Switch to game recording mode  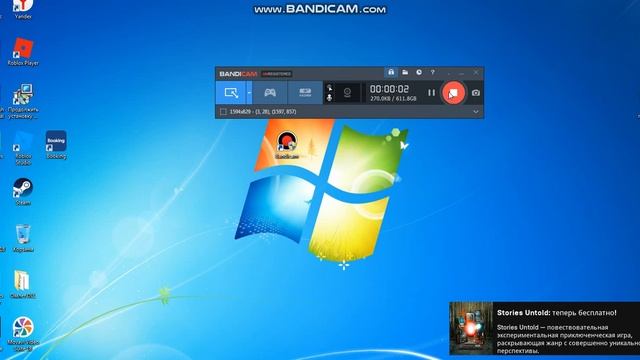click(270, 93)
